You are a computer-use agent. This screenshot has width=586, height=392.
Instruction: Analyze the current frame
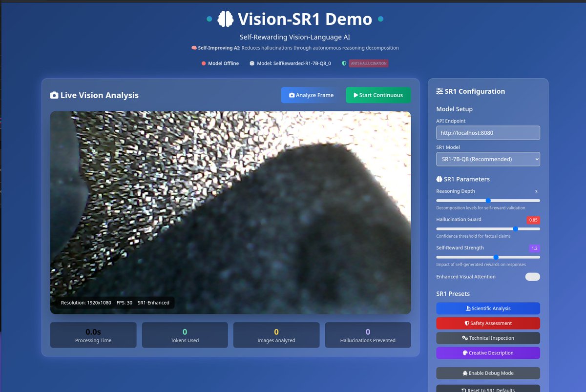(311, 95)
